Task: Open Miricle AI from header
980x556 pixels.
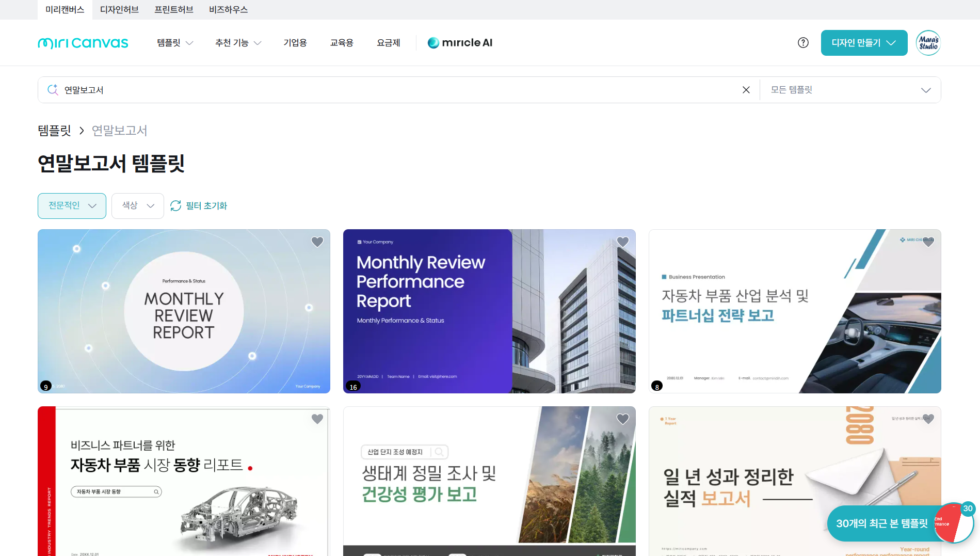Action: [460, 43]
